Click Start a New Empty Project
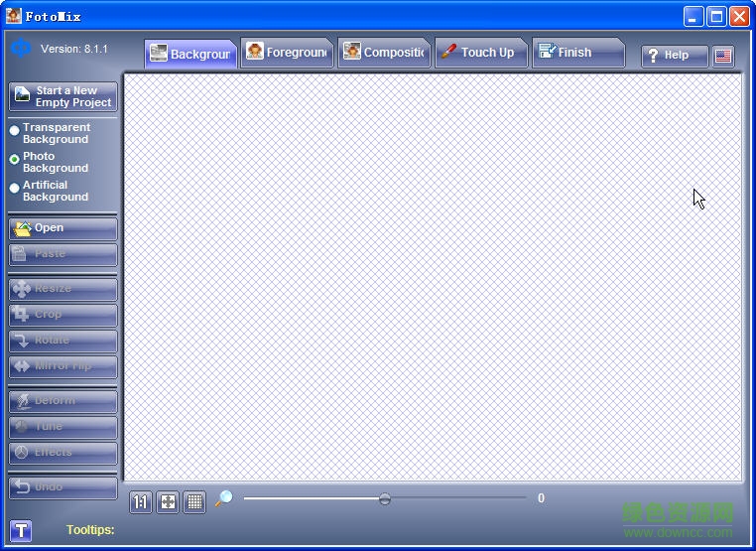 tap(63, 96)
